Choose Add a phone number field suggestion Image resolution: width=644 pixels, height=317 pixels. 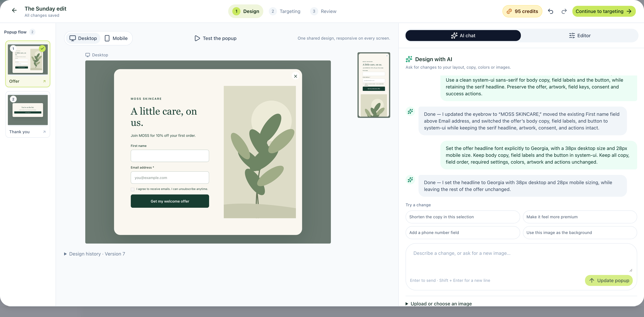463,233
